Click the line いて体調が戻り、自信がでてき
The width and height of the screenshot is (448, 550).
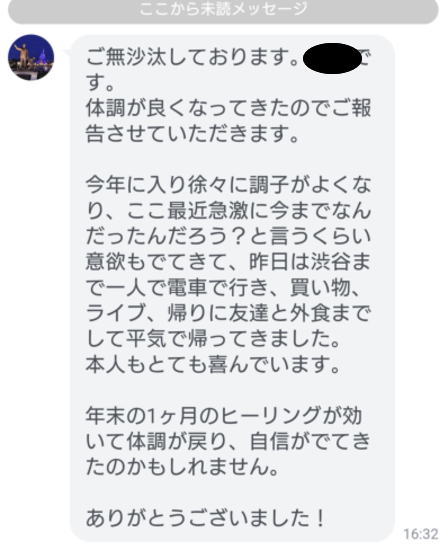click(x=228, y=442)
